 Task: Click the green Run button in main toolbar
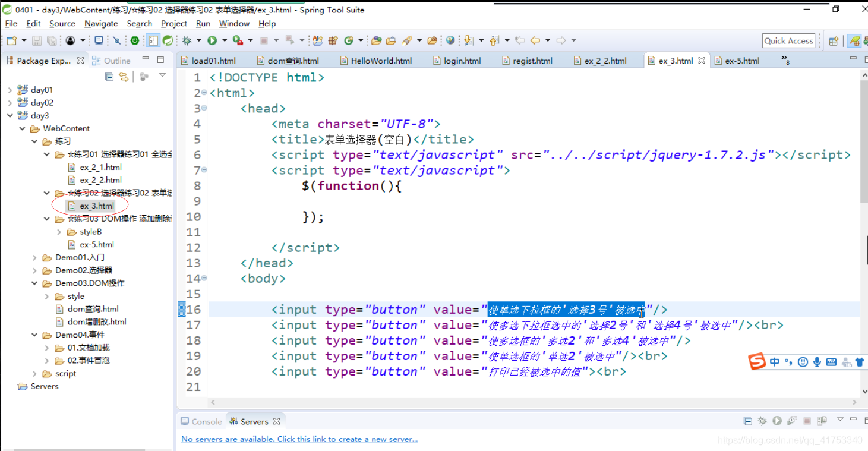pyautogui.click(x=212, y=40)
